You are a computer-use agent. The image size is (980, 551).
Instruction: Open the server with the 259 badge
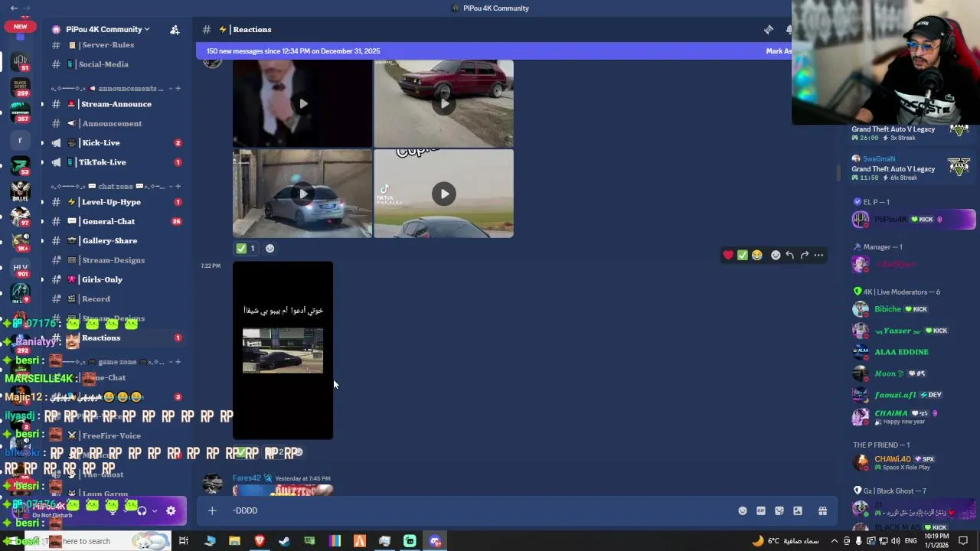click(21, 86)
